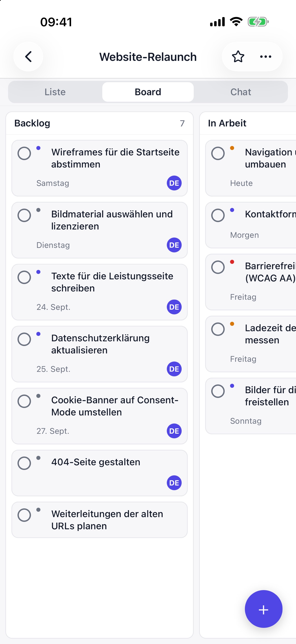Tap the Backlog task count 7

tap(182, 123)
